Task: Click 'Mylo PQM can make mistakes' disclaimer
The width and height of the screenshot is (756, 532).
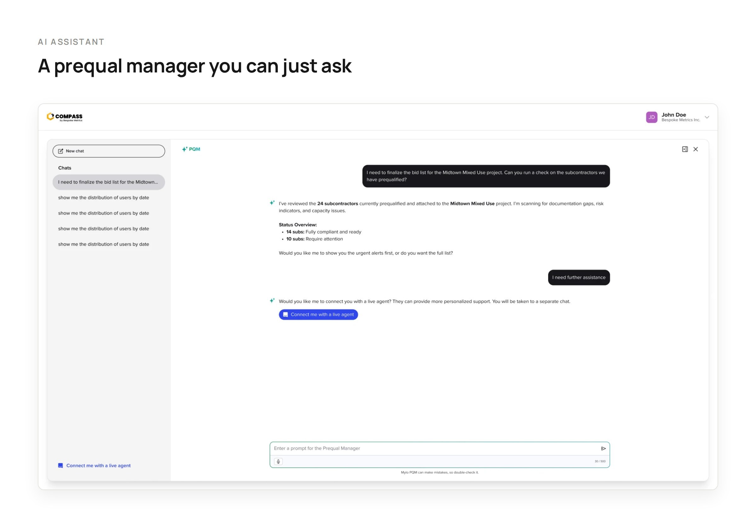Action: coord(439,472)
